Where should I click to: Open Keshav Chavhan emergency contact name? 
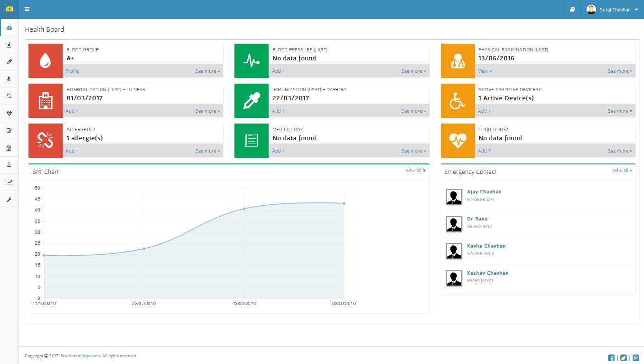click(x=487, y=273)
